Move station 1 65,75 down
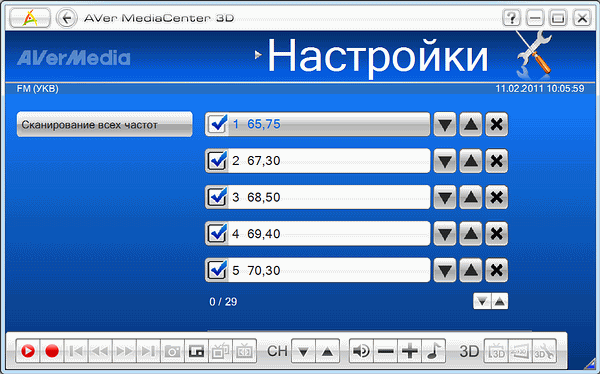The width and height of the screenshot is (600, 374). point(445,124)
